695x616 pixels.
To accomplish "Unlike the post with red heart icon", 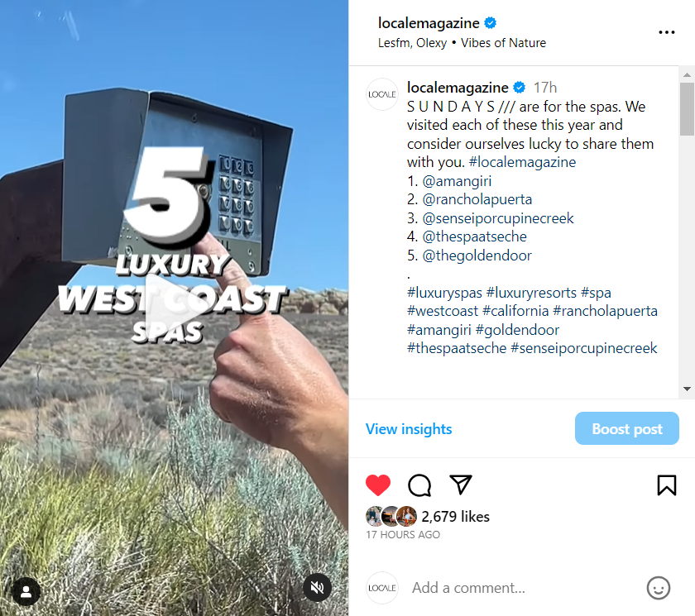I will tap(377, 485).
